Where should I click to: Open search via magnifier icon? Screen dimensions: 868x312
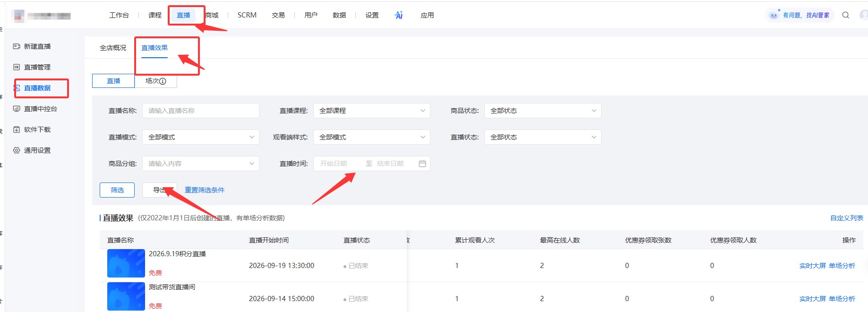pyautogui.click(x=846, y=15)
